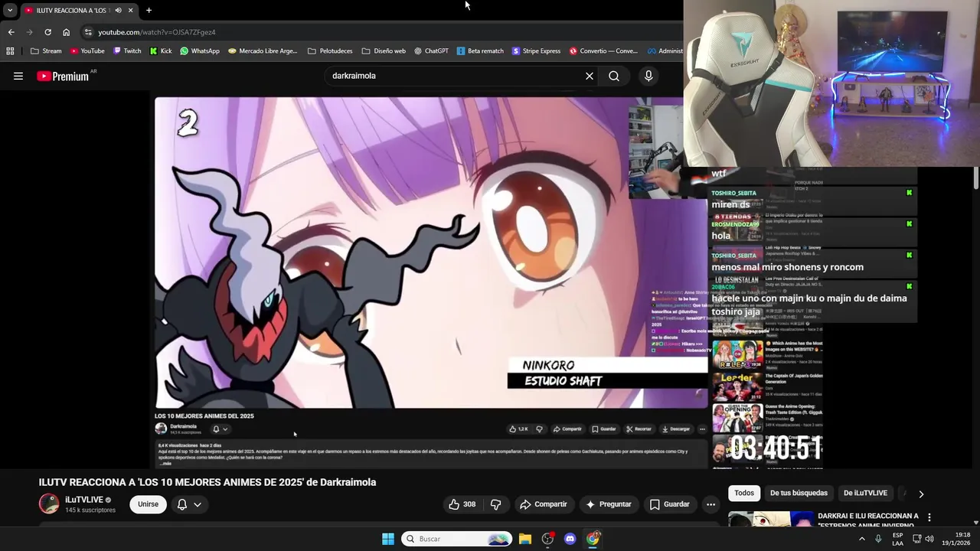Viewport: 980px width, 551px height.
Task: Save video with Guardar button
Action: pos(670,504)
